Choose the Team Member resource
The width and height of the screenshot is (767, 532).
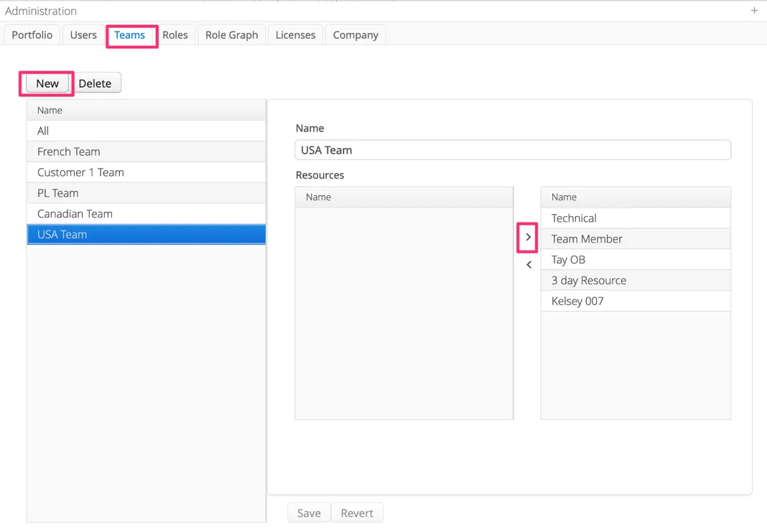[x=636, y=238]
